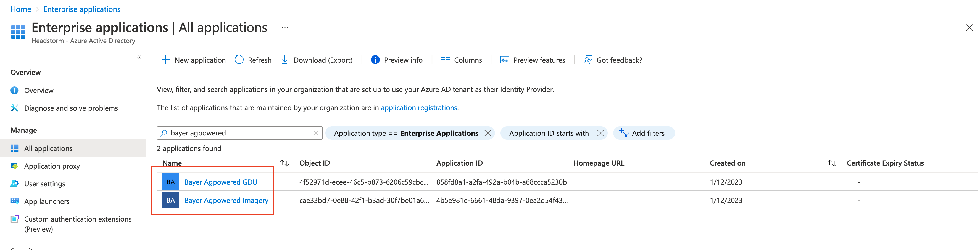980x250 pixels.
Task: Focus the bayer agpowered search field
Action: [240, 133]
